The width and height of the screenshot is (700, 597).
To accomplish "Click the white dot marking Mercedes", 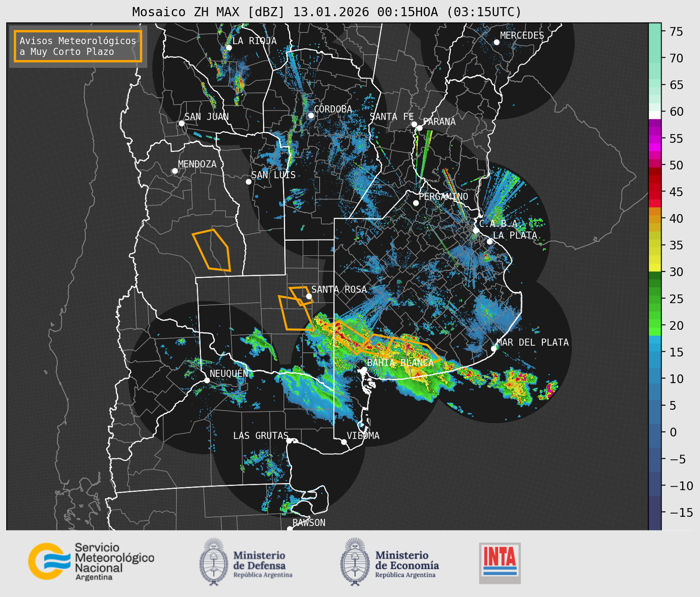I will coord(497,42).
